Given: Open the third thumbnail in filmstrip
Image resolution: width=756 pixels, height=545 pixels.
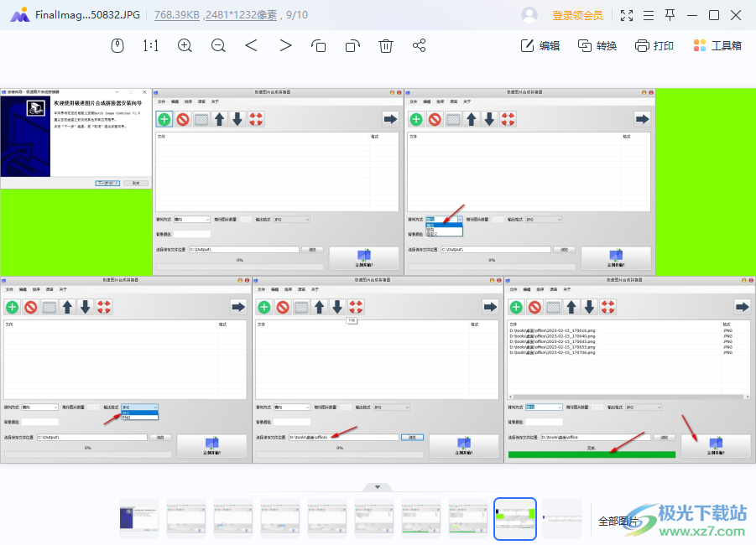Looking at the screenshot, I should 233,519.
